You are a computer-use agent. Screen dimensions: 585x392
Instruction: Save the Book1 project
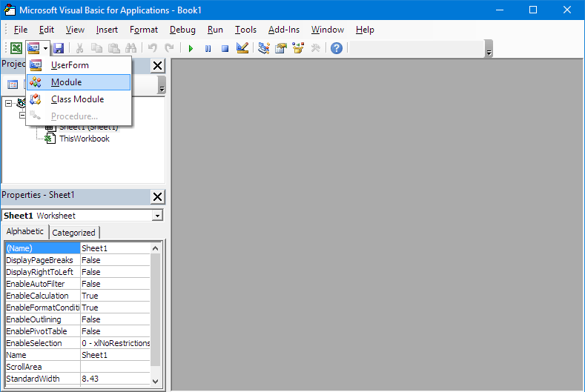click(59, 48)
